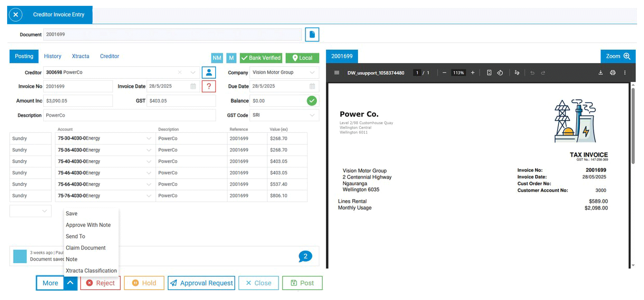Screen dimensions: 644x300
Task: Choose Approve With Note from the menu
Action: click(88, 225)
